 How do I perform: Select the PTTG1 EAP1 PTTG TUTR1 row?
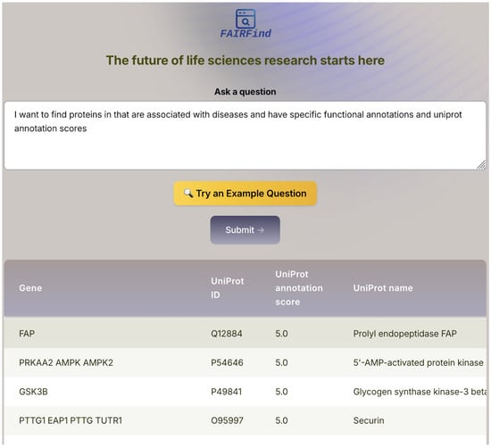(245, 420)
